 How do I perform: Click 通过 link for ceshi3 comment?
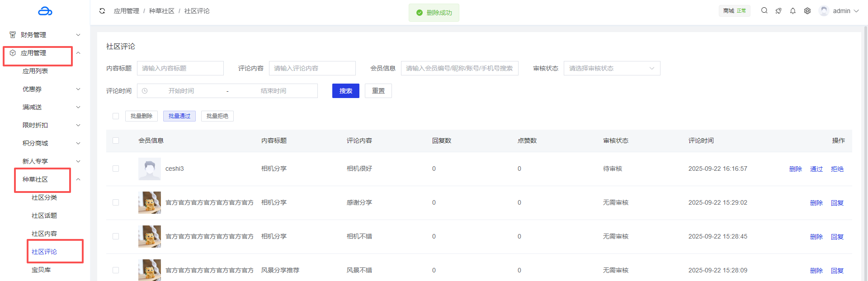816,169
